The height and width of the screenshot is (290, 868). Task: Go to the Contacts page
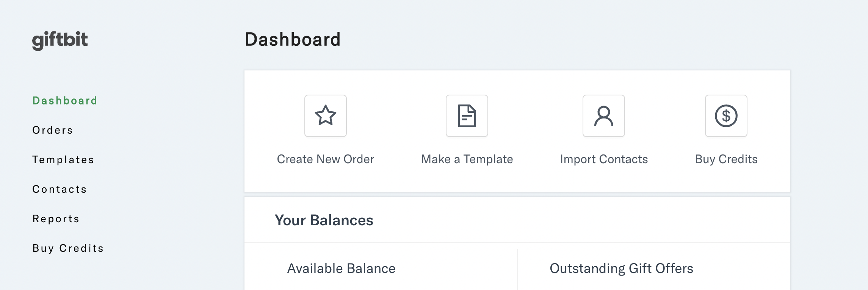[x=60, y=189]
